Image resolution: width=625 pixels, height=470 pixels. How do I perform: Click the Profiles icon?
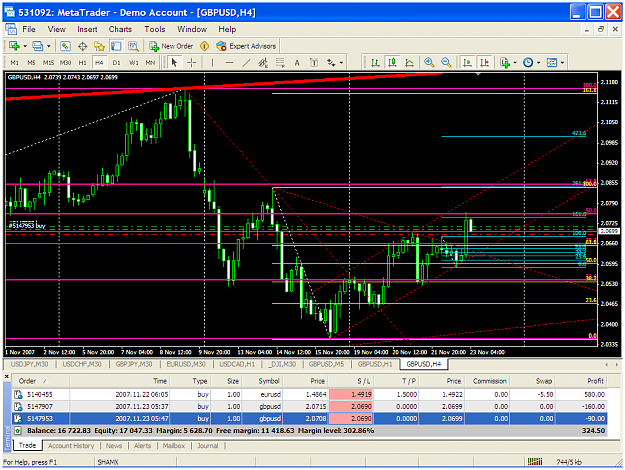38,46
